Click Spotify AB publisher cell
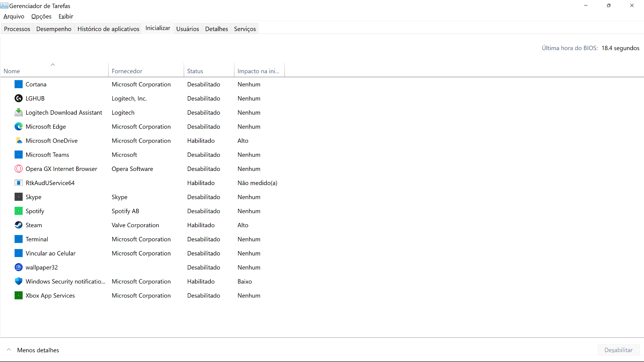This screenshot has height=362, width=644. pos(125,211)
